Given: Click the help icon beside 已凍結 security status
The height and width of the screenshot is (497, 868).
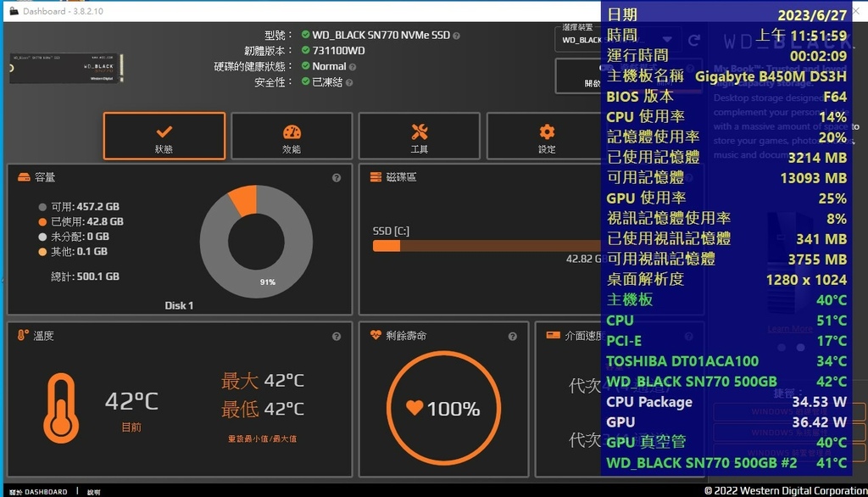Looking at the screenshot, I should [349, 82].
